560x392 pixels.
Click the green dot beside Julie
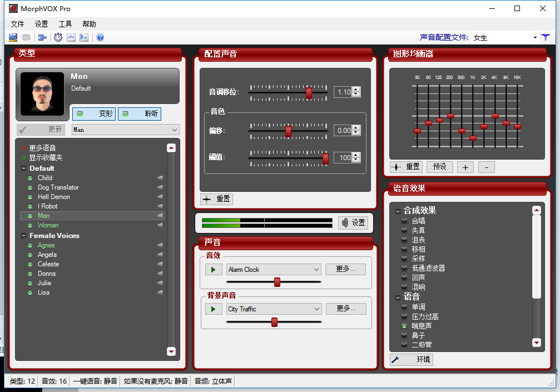[30, 283]
